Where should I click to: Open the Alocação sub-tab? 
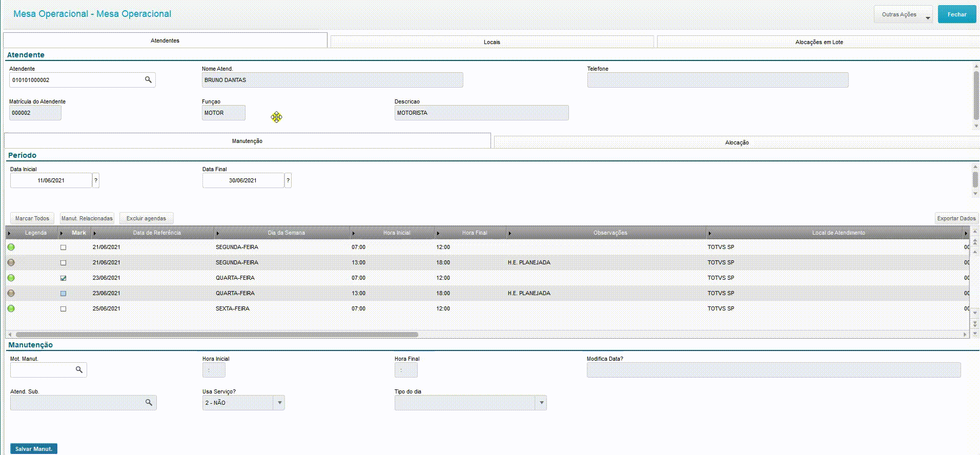[x=737, y=142]
